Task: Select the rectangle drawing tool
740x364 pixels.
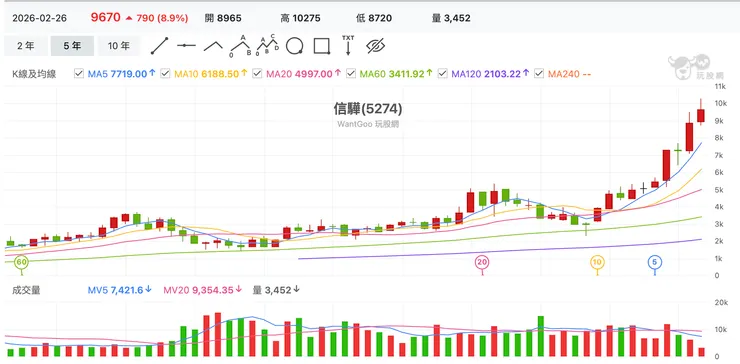Action: coord(321,46)
